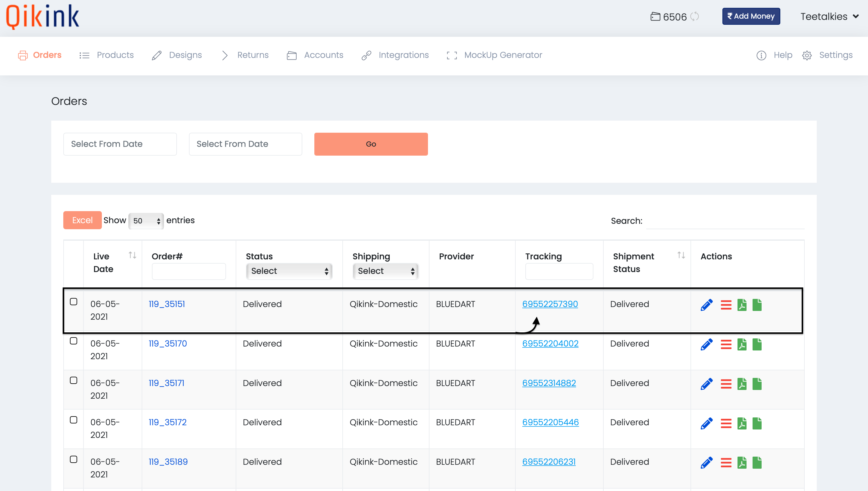Open the Products menu item

point(115,55)
